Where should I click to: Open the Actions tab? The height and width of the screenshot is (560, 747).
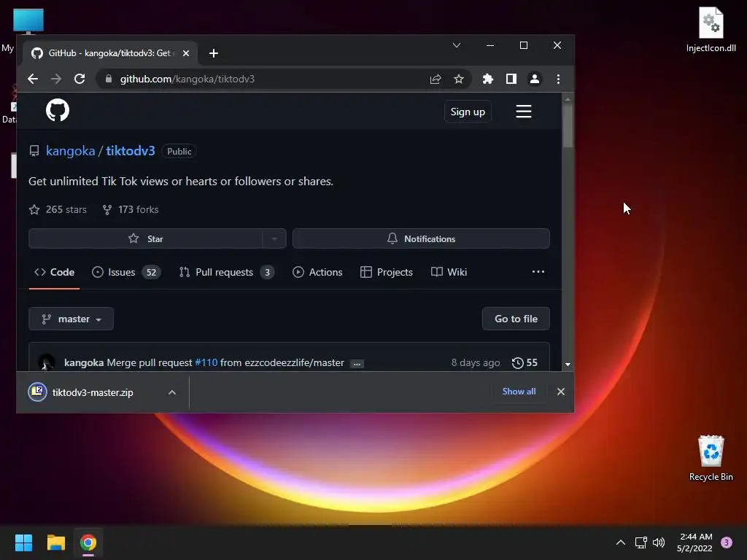pyautogui.click(x=317, y=273)
